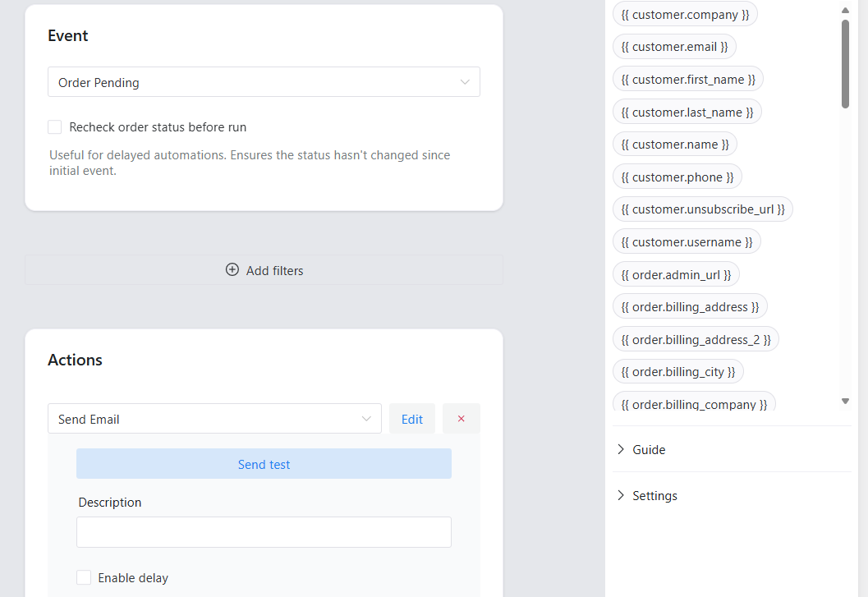Open the Event dropdown showing Order Pending
The width and height of the screenshot is (868, 597).
264,82
